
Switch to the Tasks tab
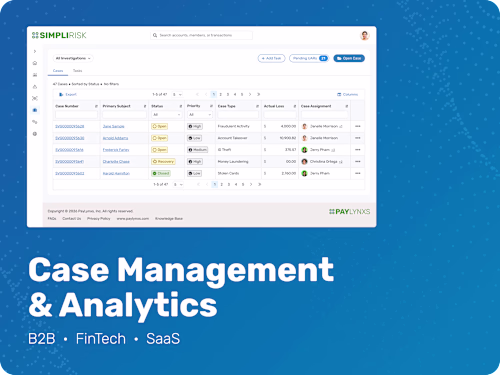pos(77,71)
